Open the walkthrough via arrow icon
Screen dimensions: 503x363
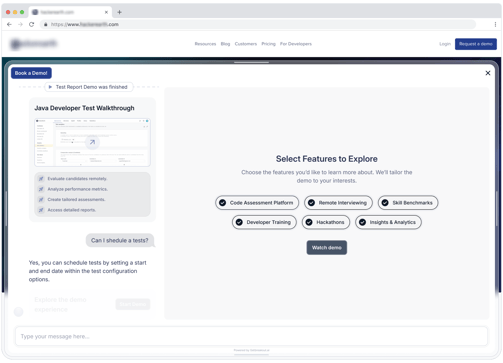(x=92, y=142)
